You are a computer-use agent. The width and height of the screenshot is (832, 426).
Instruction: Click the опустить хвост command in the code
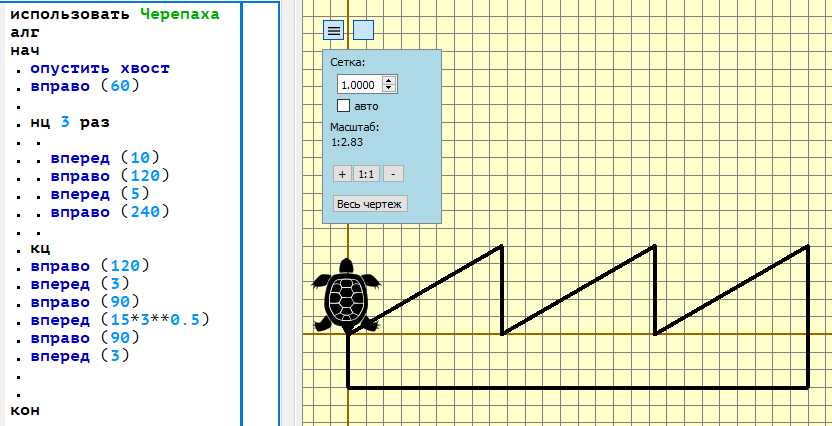coord(100,68)
